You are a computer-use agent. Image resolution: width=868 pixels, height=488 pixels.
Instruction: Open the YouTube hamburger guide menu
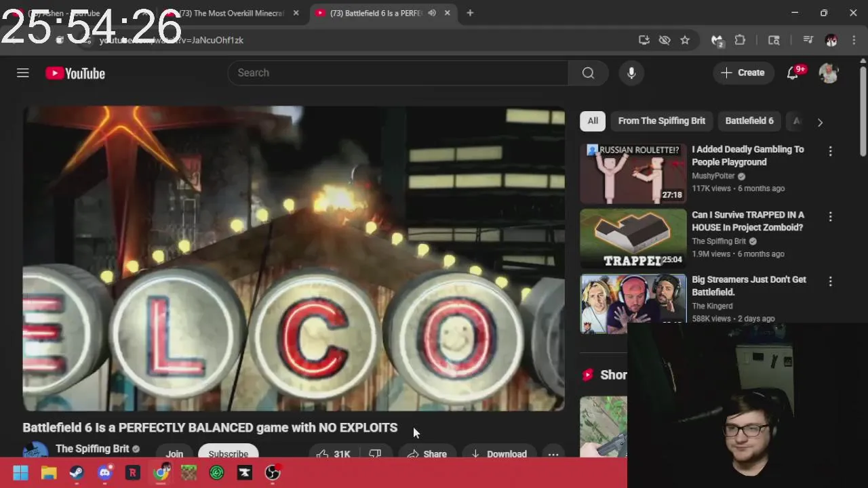tap(23, 73)
